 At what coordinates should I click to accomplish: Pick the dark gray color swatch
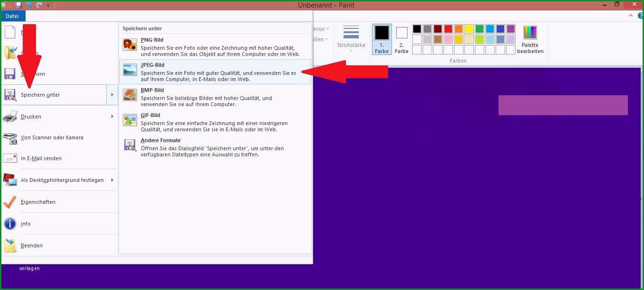(x=427, y=29)
